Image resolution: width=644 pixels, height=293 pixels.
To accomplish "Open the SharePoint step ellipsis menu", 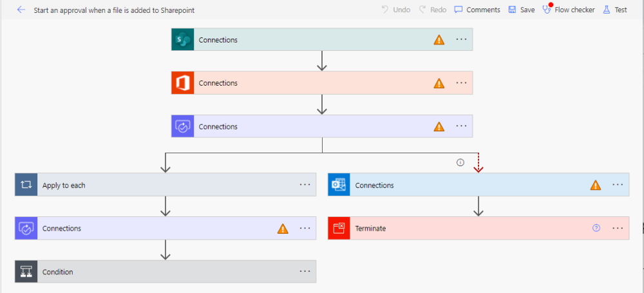I will (x=461, y=40).
